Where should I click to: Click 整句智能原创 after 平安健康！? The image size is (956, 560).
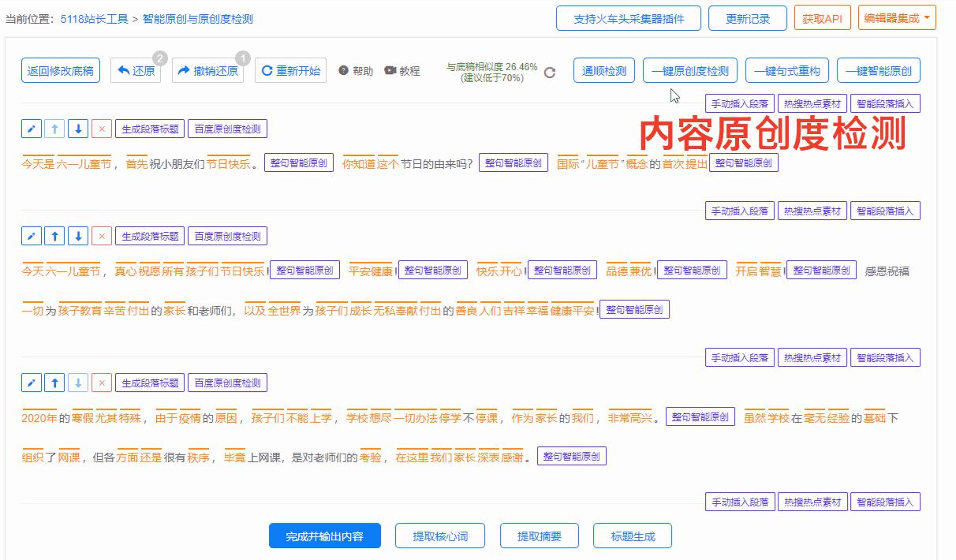pos(431,271)
